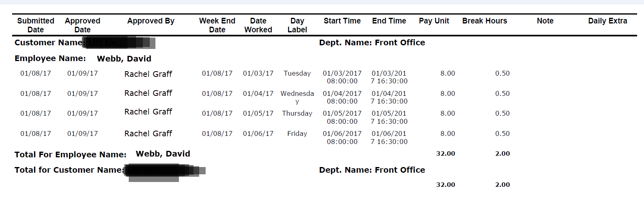Select the Note column header

545,21
